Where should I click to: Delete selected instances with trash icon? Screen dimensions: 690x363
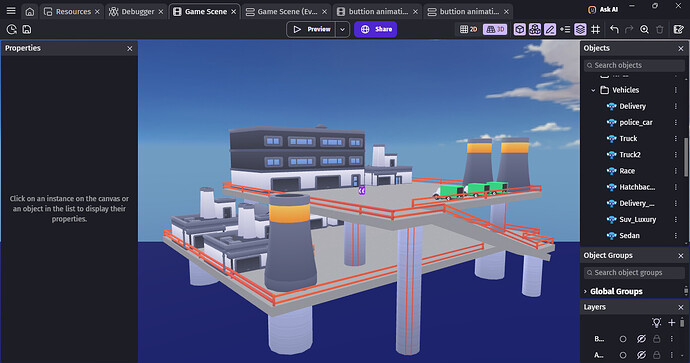660,29
